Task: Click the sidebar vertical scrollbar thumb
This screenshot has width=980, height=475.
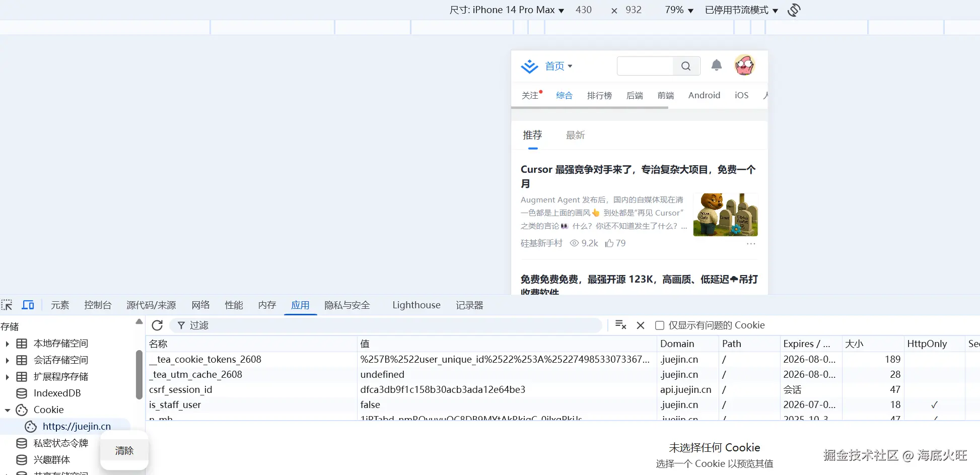Action: coord(139,375)
